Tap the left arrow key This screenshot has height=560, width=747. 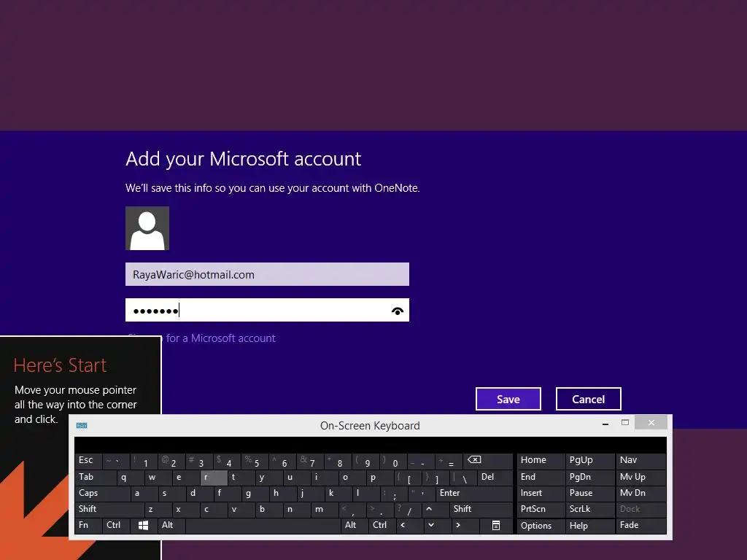click(x=410, y=525)
